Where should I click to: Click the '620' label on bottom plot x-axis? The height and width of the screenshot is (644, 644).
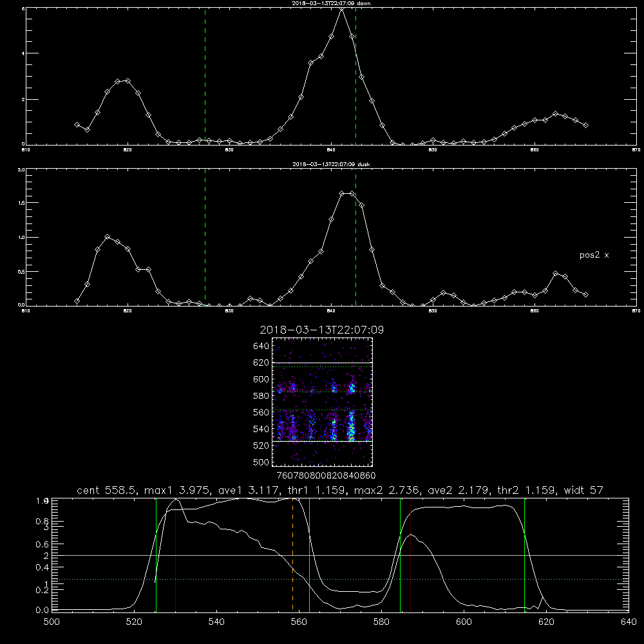pyautogui.click(x=547, y=622)
